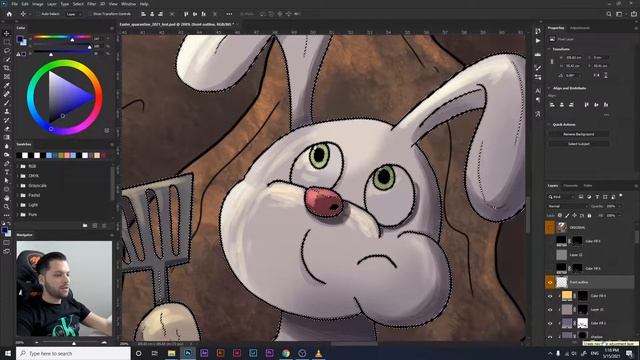Click the Windows taskbar search box
The height and width of the screenshot is (360, 640).
click(73, 353)
